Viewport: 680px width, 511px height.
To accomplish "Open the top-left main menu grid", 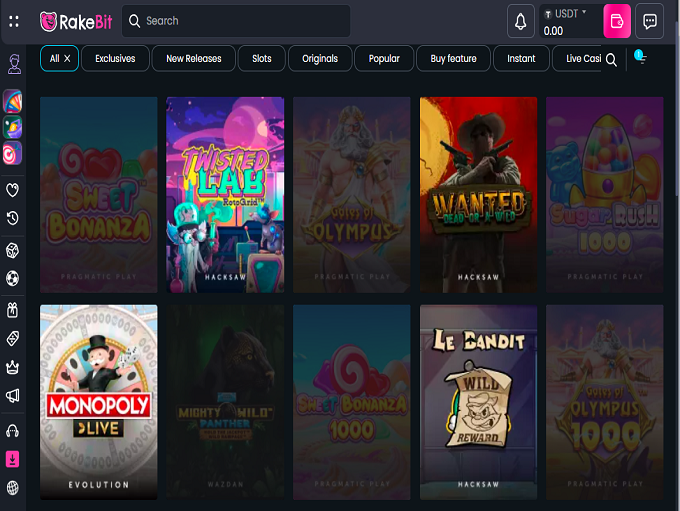I will 14,21.
